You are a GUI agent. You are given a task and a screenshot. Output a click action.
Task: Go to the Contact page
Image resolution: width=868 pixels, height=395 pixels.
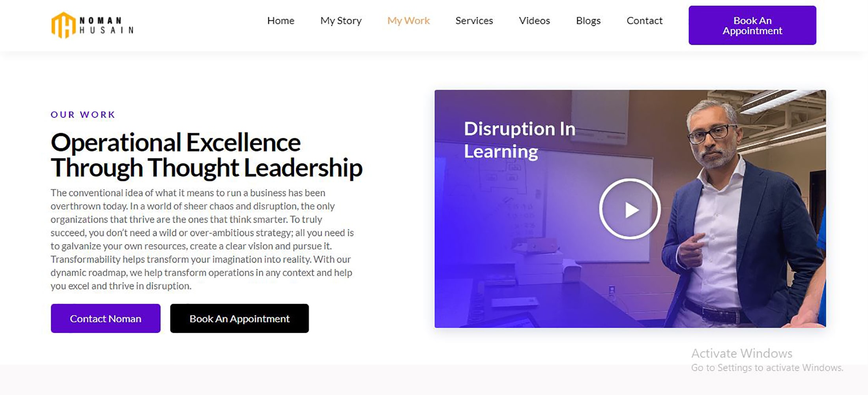(644, 21)
